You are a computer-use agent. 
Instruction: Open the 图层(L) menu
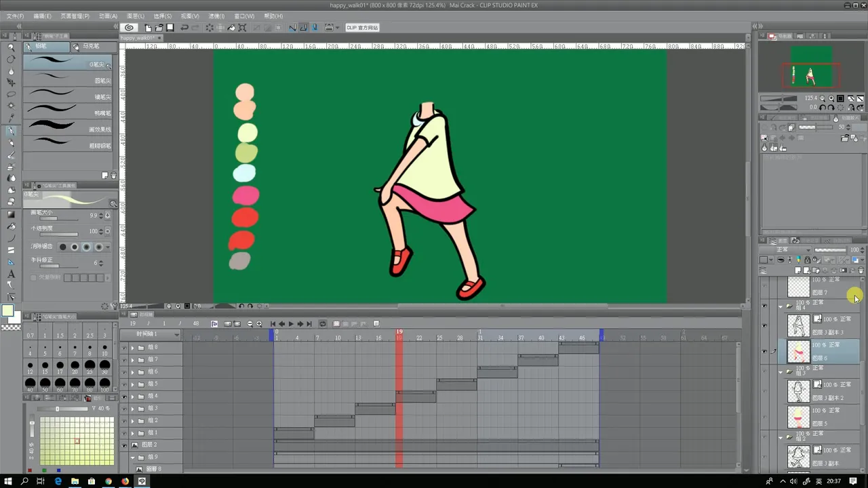(x=136, y=16)
